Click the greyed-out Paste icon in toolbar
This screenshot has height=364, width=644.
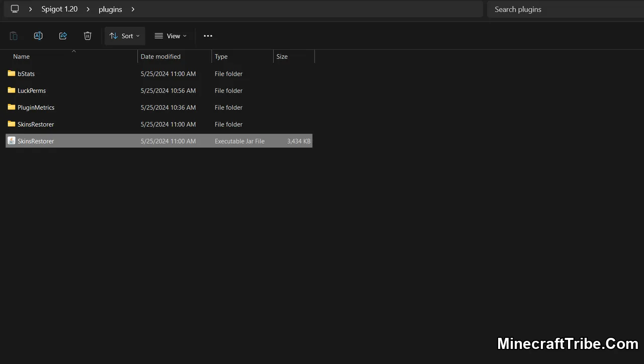click(14, 36)
